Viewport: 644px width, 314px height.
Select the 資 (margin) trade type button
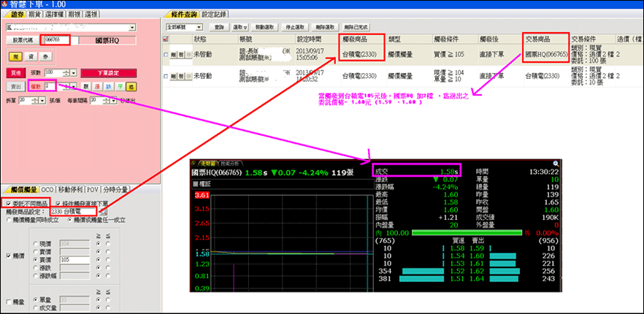click(31, 57)
